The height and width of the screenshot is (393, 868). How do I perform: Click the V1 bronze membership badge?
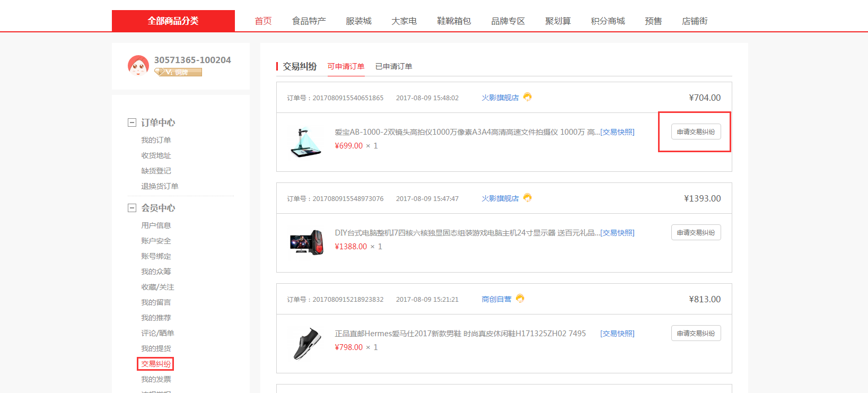pos(178,72)
